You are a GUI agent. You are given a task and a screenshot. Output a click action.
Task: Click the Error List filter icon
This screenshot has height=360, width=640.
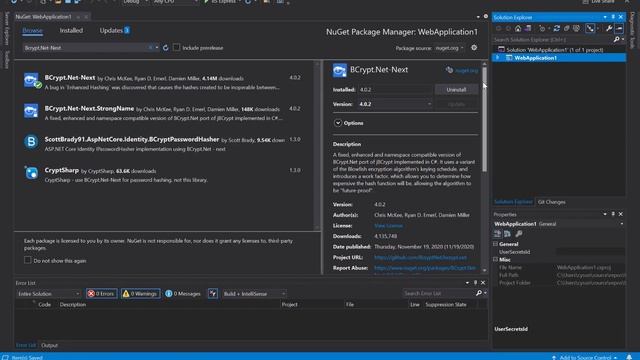click(x=213, y=293)
